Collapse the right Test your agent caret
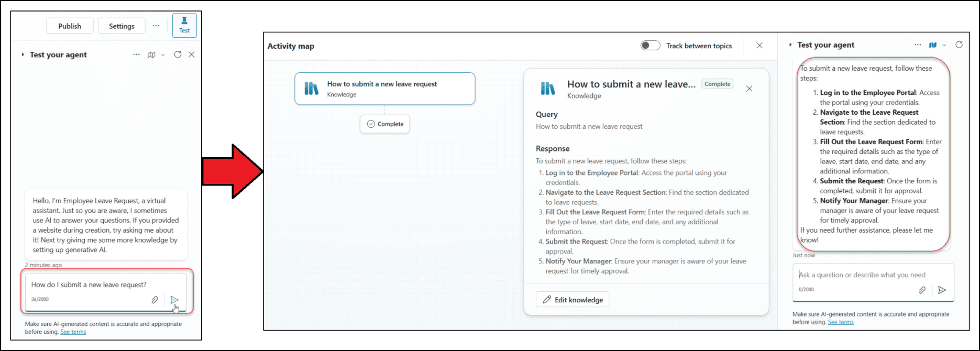980x351 pixels. point(790,45)
